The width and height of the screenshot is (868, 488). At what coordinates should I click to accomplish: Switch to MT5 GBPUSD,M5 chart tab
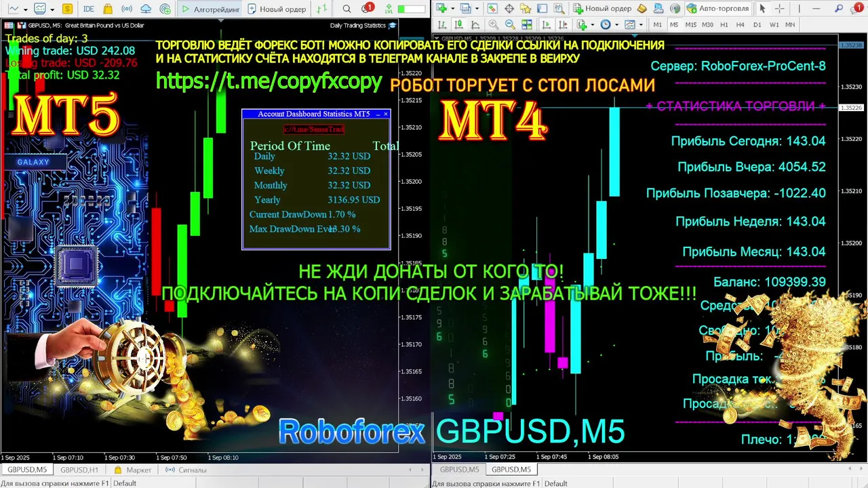27,469
